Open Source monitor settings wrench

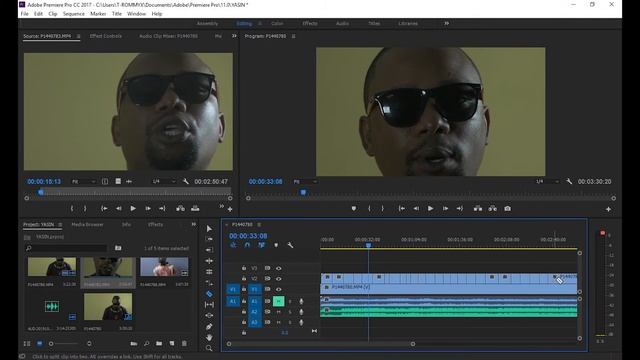click(185, 181)
